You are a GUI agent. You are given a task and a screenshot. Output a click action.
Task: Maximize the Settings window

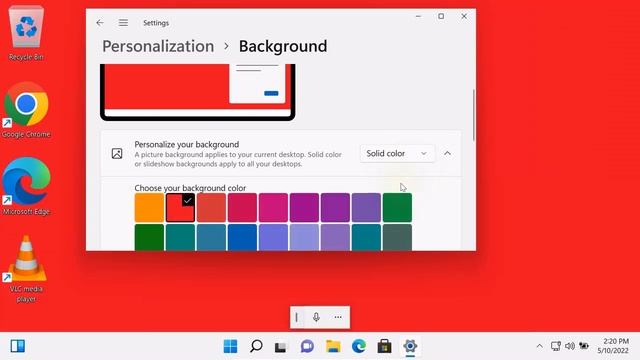tap(441, 16)
